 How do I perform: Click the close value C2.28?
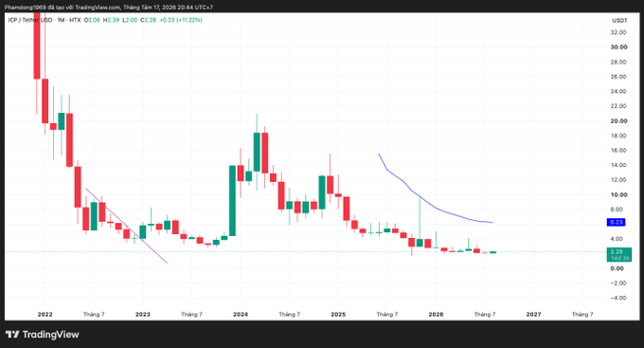pos(149,20)
